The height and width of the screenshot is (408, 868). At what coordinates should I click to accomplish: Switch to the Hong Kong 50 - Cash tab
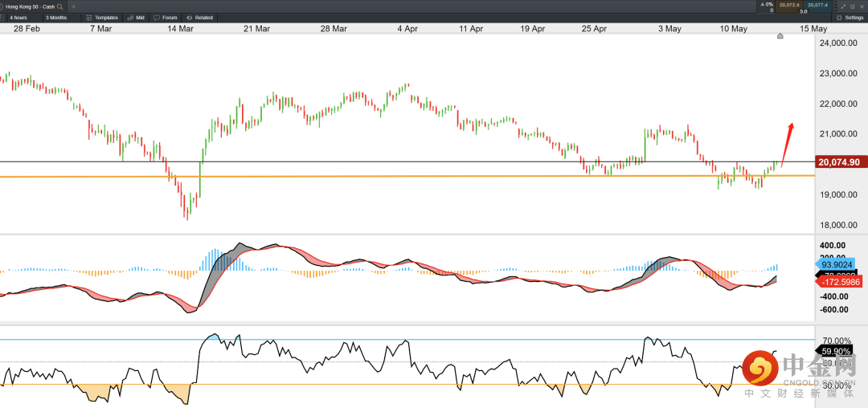pyautogui.click(x=29, y=6)
